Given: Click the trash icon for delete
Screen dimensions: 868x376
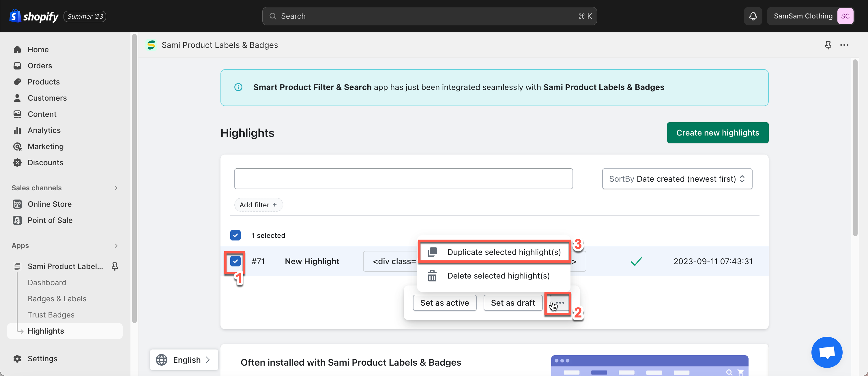Looking at the screenshot, I should click(432, 276).
